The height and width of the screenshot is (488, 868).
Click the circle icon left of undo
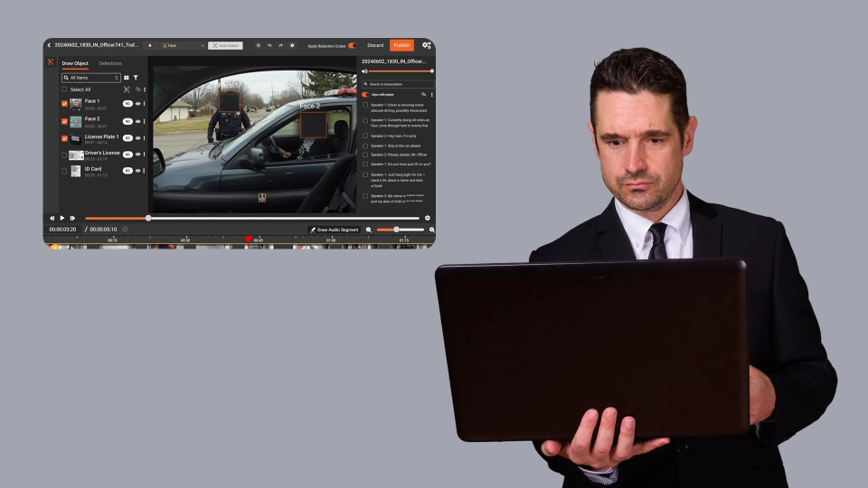[258, 45]
